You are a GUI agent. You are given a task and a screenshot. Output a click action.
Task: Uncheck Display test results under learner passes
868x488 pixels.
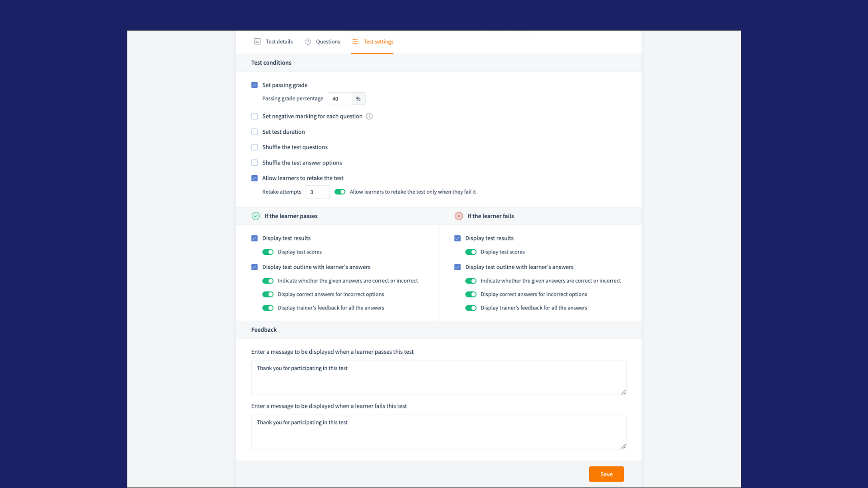pyautogui.click(x=255, y=239)
